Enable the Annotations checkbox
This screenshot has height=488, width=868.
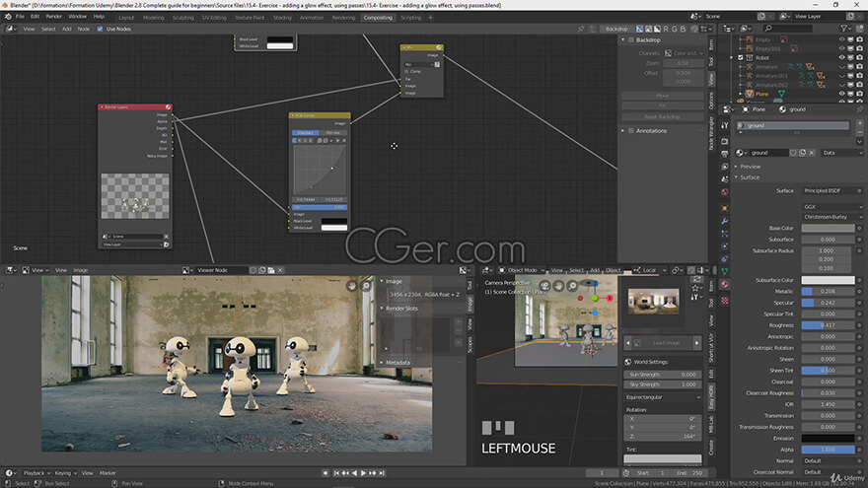tap(630, 131)
